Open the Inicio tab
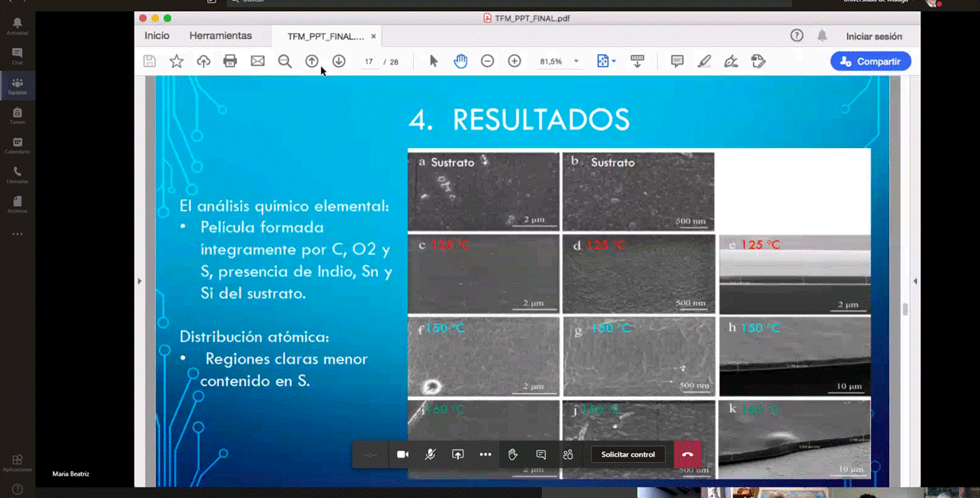Screen dimensions: 980x498 coord(157,36)
